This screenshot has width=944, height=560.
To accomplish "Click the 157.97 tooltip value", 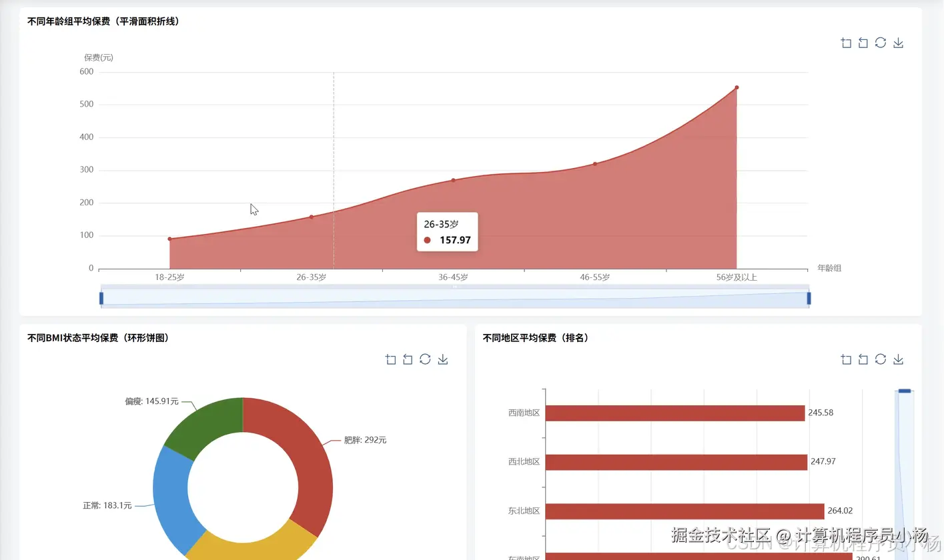I will (455, 240).
